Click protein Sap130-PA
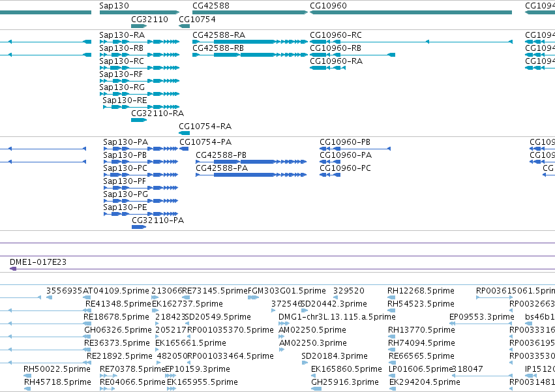 (140, 149)
